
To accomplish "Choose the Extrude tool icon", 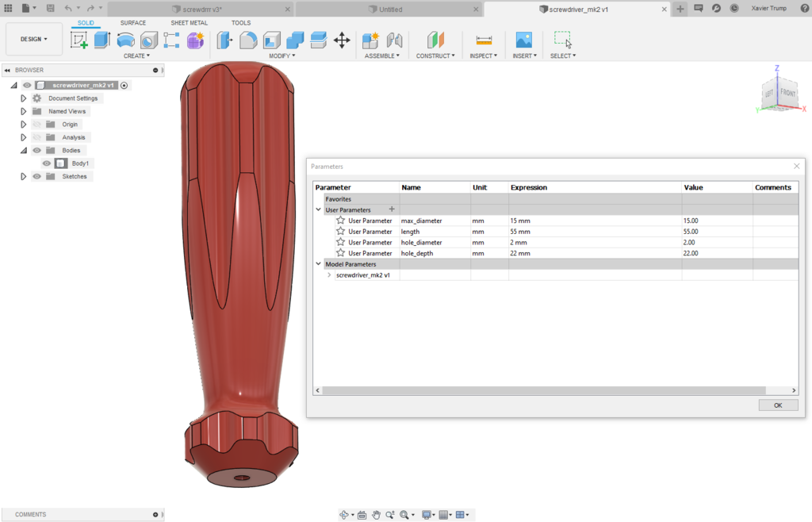I will [x=102, y=40].
